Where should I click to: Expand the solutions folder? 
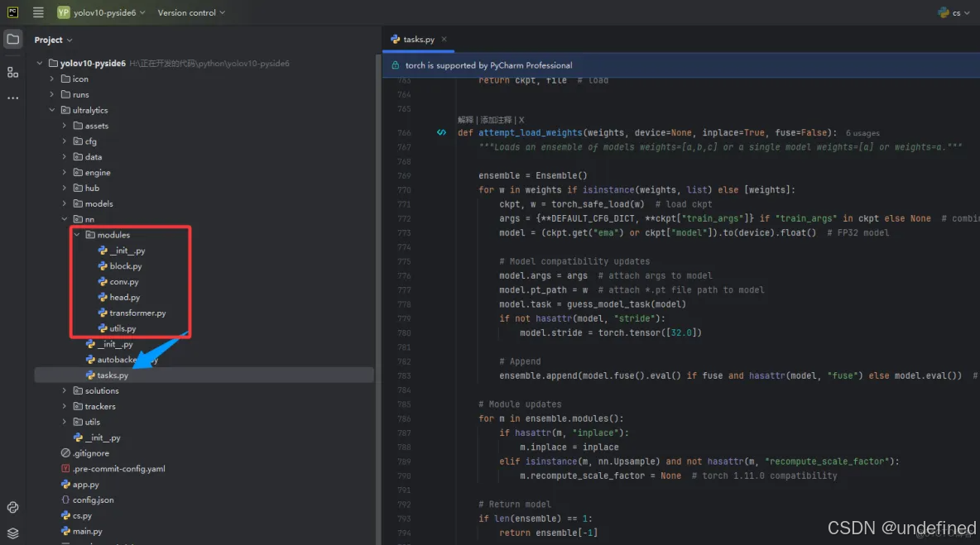[x=65, y=390]
